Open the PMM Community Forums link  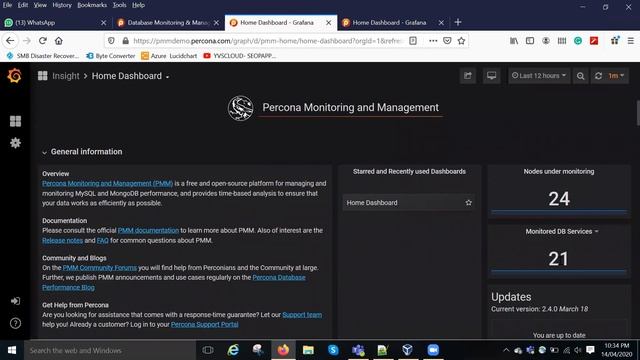[x=100, y=268]
